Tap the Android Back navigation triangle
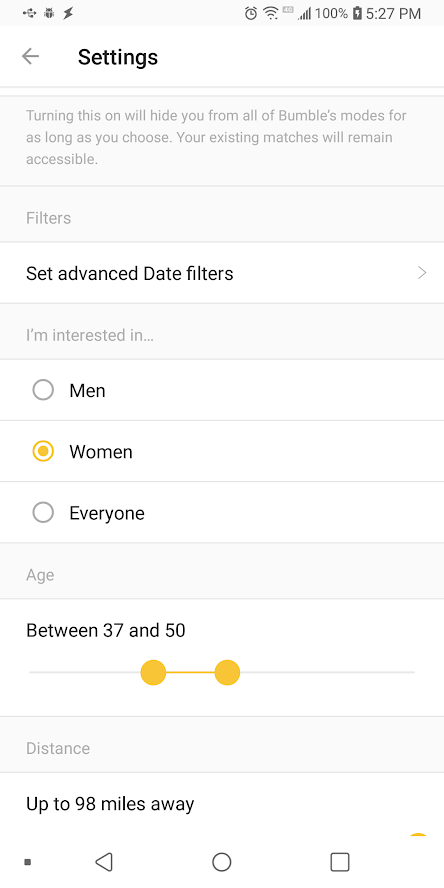 [x=104, y=861]
